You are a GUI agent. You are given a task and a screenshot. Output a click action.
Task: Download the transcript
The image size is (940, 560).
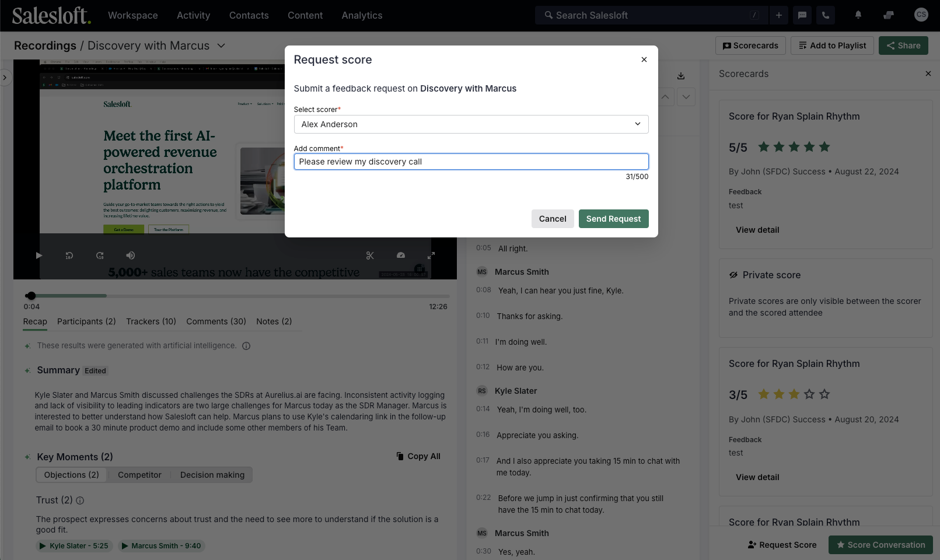point(681,76)
